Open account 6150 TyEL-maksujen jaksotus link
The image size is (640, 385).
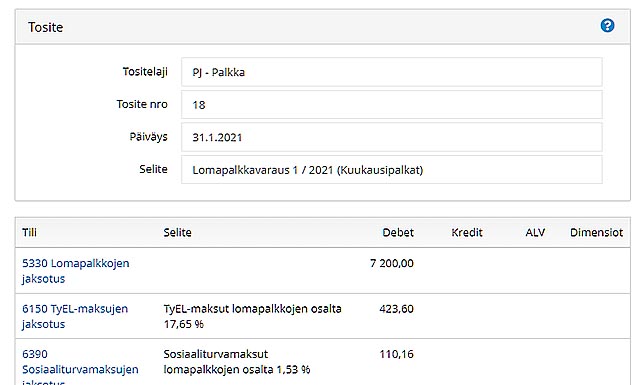click(x=75, y=316)
